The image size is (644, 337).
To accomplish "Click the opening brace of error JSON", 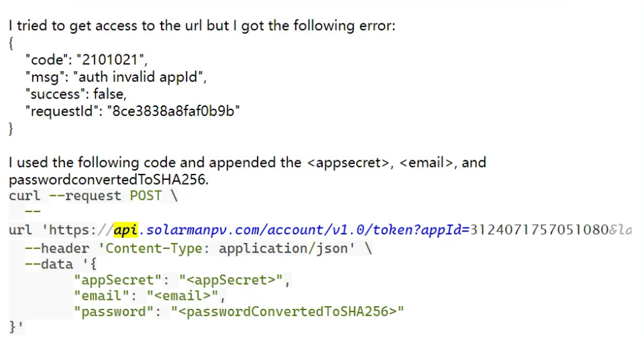I will pyautogui.click(x=11, y=42).
